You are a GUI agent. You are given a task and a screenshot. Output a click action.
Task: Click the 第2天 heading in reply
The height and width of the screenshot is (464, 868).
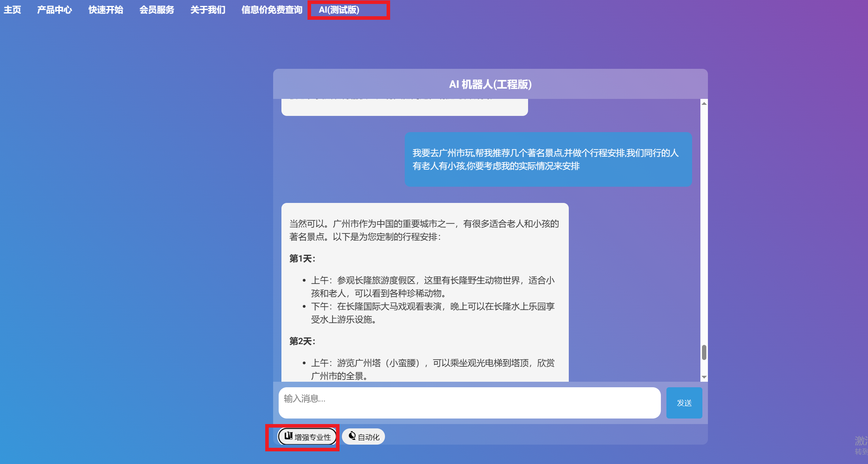tap(302, 341)
